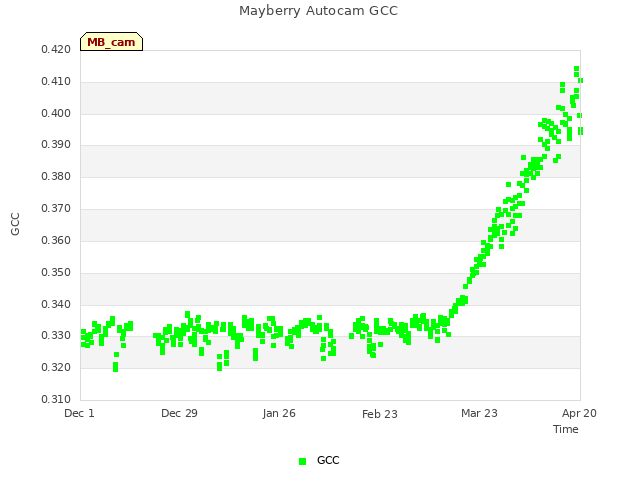Click the 0.420 y-axis value

coord(56,49)
